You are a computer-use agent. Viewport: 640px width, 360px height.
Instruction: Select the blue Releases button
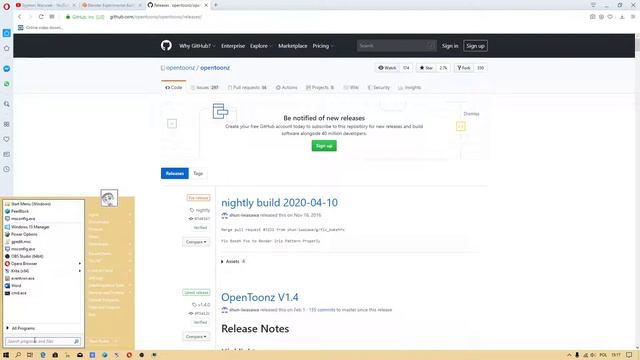(x=175, y=173)
